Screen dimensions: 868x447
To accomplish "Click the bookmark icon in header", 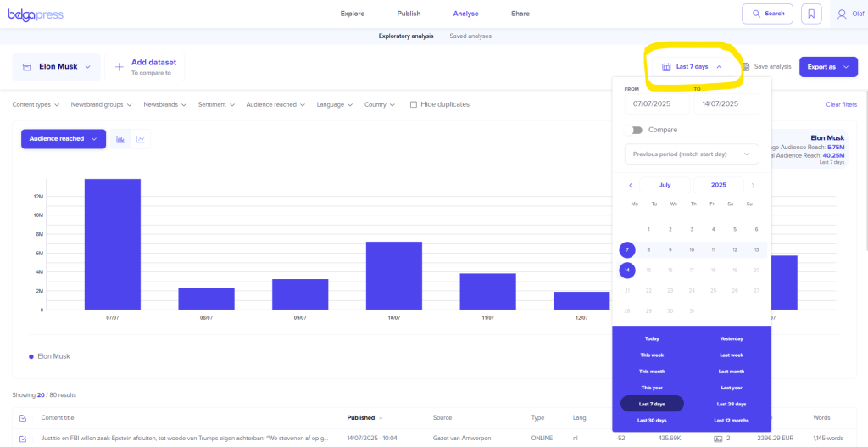I will (x=811, y=14).
